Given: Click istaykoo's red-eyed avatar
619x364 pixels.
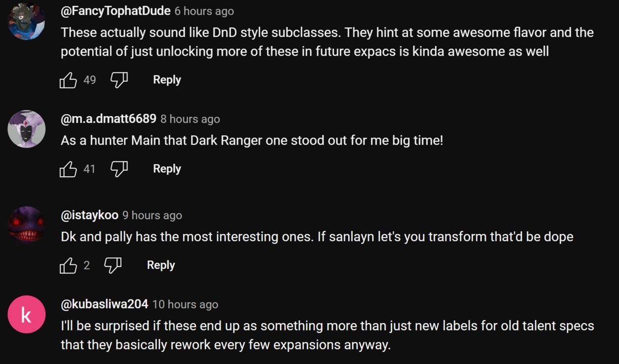Looking at the screenshot, I should [x=26, y=225].
